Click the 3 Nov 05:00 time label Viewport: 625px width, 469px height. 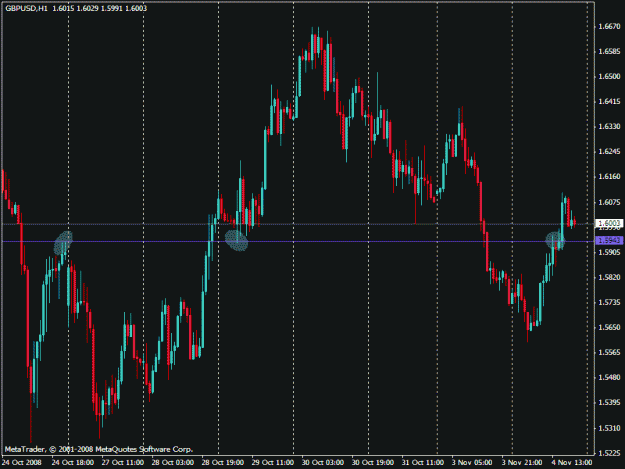(472, 463)
